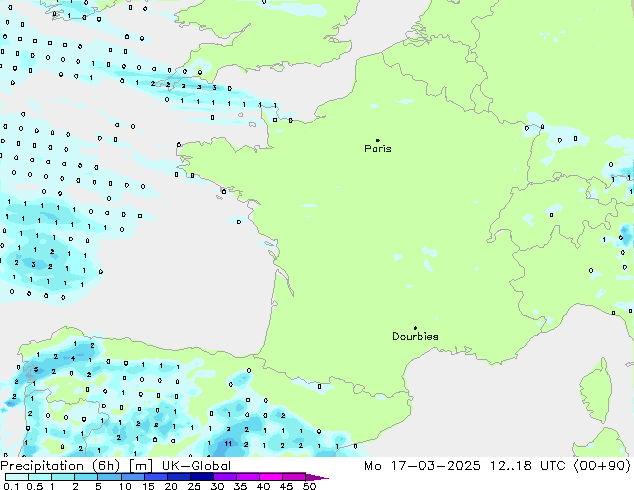Click the '15' legend scale label
Image resolution: width=634 pixels, height=490 pixels.
point(148,486)
